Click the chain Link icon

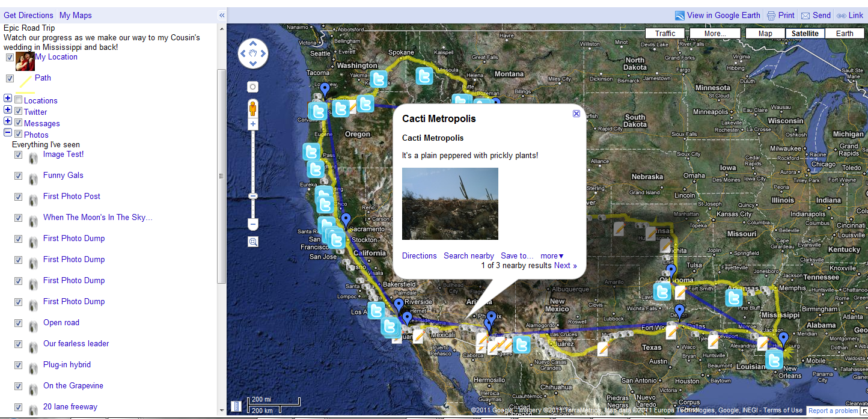(x=842, y=16)
